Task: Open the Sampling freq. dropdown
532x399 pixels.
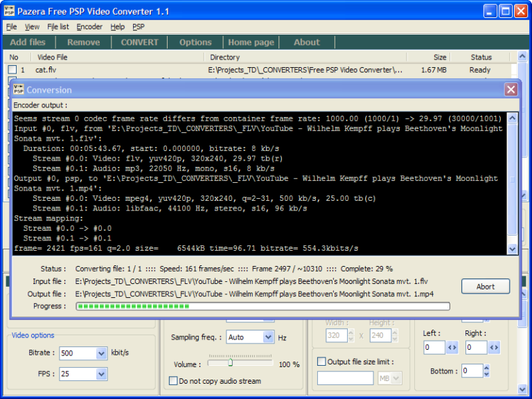Action: coord(268,337)
